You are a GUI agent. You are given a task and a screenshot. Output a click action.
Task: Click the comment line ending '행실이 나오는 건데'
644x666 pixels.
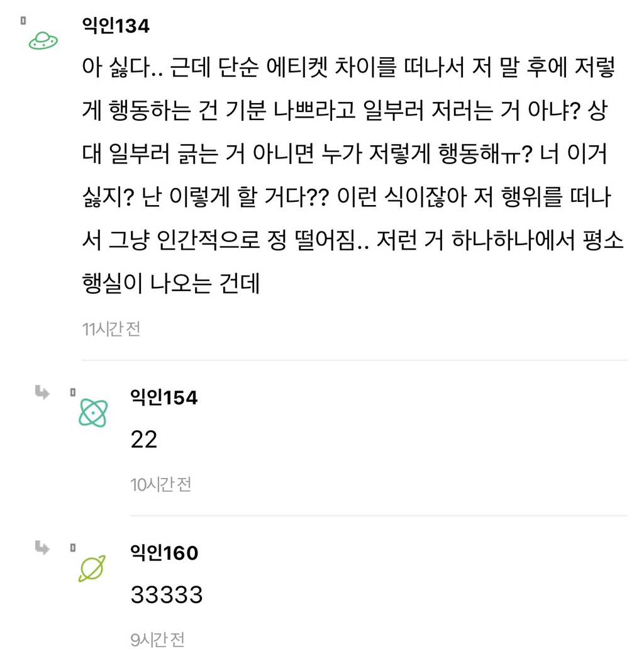click(171, 285)
